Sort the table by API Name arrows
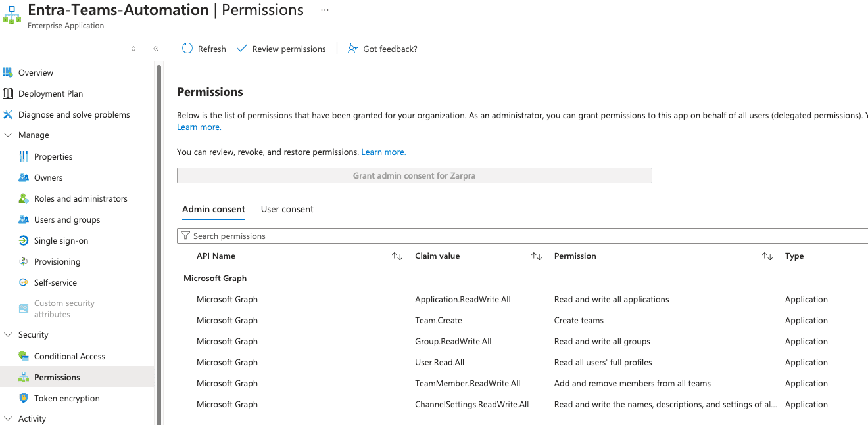 (x=397, y=256)
